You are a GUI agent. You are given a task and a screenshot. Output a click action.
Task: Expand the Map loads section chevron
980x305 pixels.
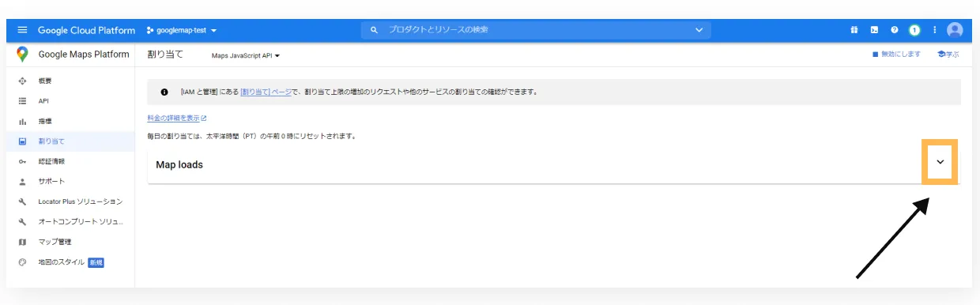point(940,162)
